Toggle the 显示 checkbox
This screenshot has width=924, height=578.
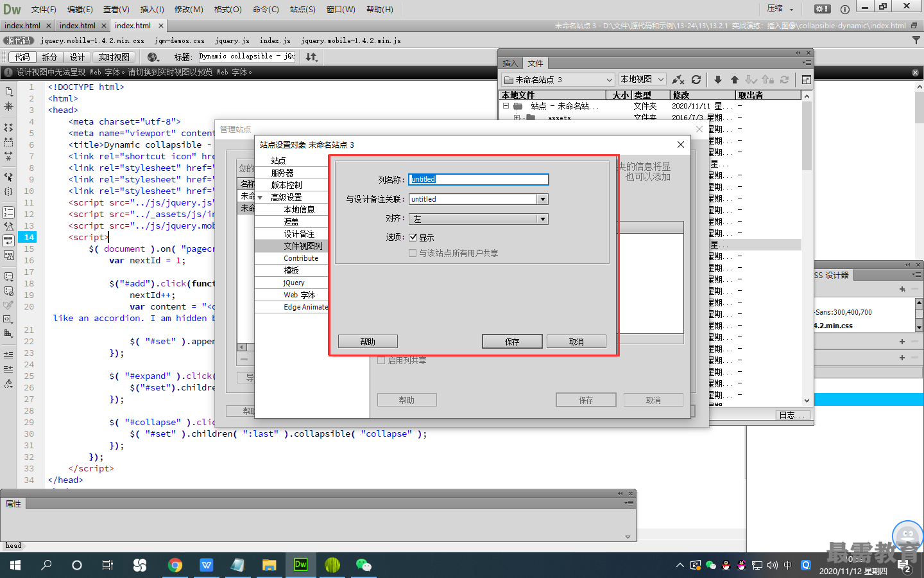(x=413, y=238)
